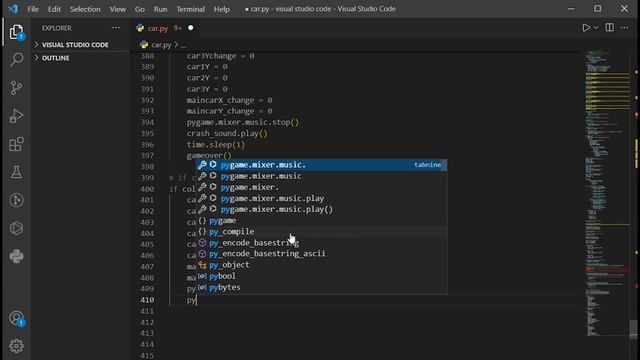The width and height of the screenshot is (640, 360).
Task: Click car.py in the breadcrumb path
Action: 161,45
